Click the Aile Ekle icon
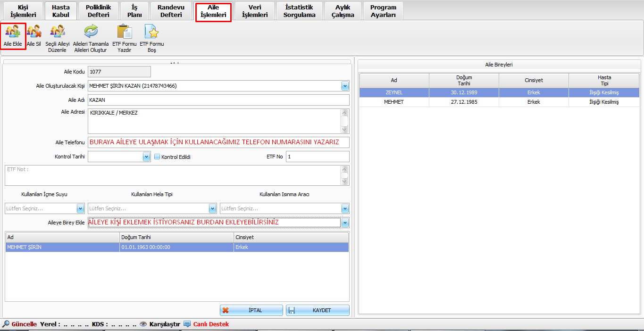 pyautogui.click(x=13, y=32)
